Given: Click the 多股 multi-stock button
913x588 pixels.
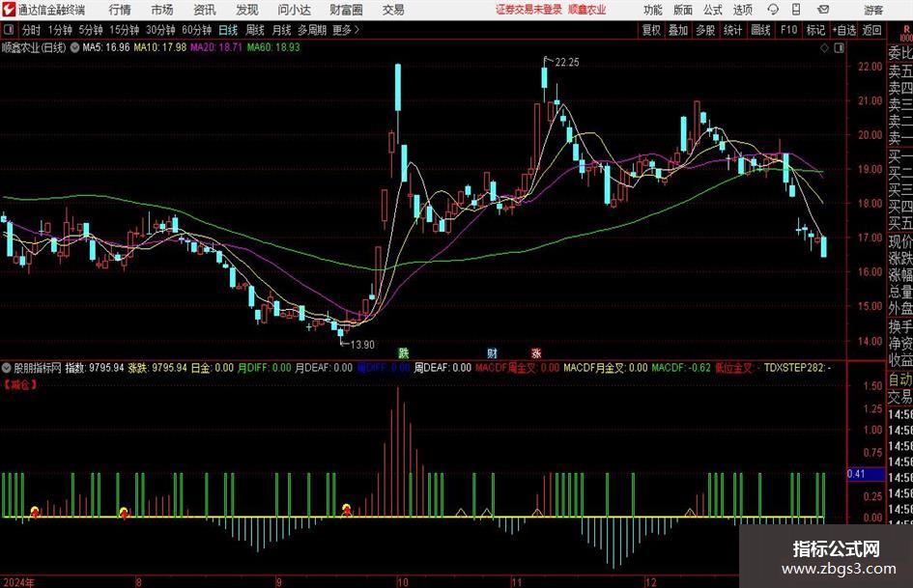Looking at the screenshot, I should click(x=705, y=30).
